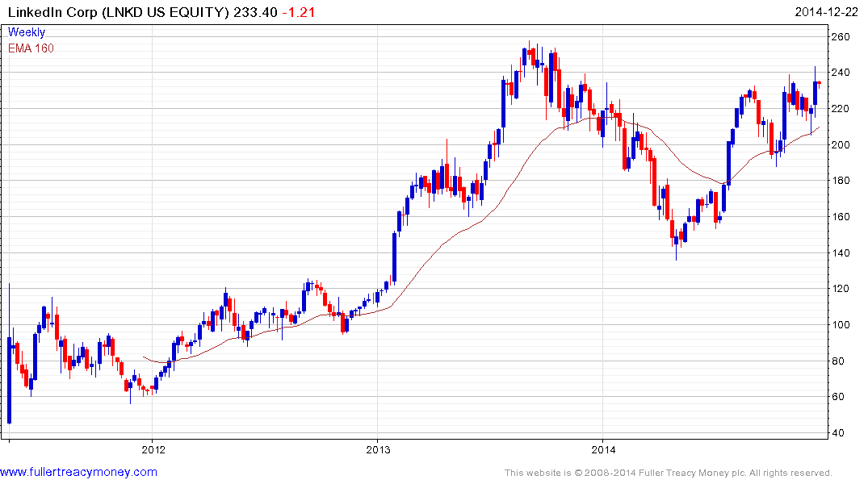Click the 260 price axis label
The width and height of the screenshot is (868, 484).
click(841, 36)
